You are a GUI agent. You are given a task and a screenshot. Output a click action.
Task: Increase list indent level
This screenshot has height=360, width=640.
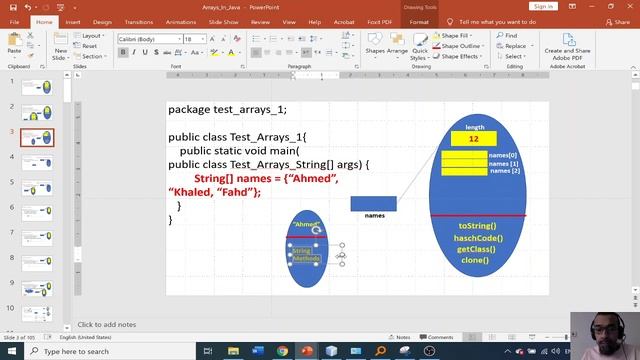302,39
